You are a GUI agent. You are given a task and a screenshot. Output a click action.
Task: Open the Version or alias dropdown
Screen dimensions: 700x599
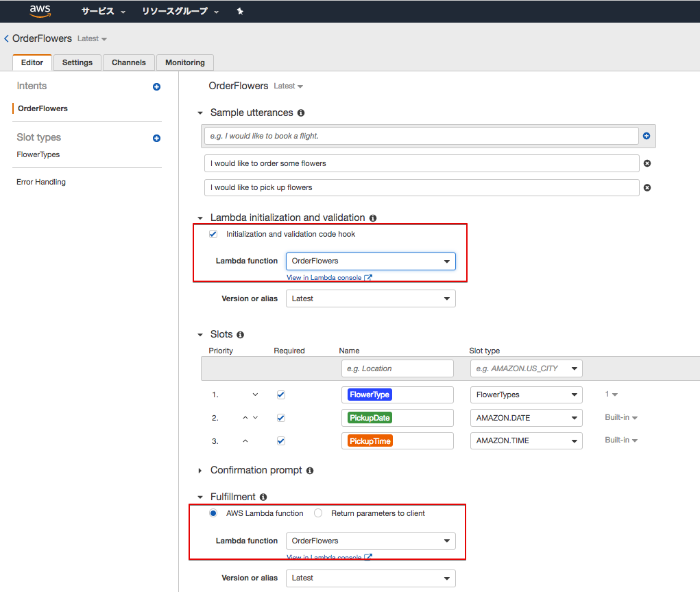point(370,298)
